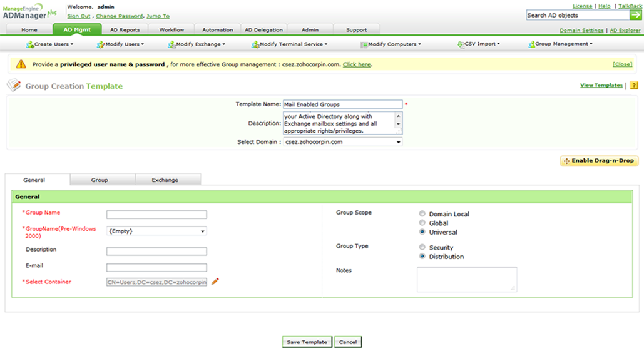This screenshot has width=644, height=351.
Task: Click the Modify Computers toolbar icon
Action: pyautogui.click(x=364, y=44)
